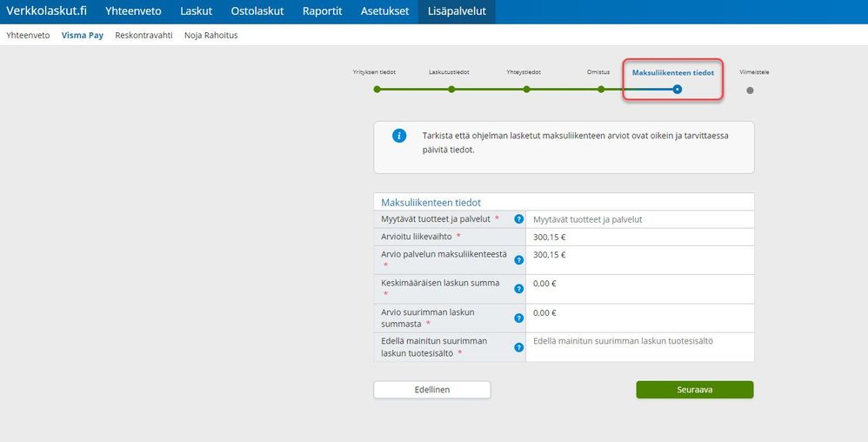The image size is (868, 442).
Task: Go to Laskutustiedot step marker
Action: (x=451, y=89)
